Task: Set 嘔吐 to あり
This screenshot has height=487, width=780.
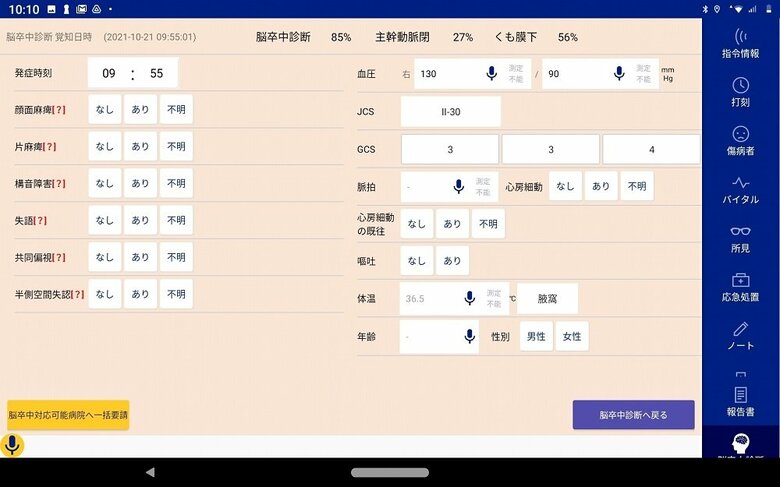Action: click(452, 261)
